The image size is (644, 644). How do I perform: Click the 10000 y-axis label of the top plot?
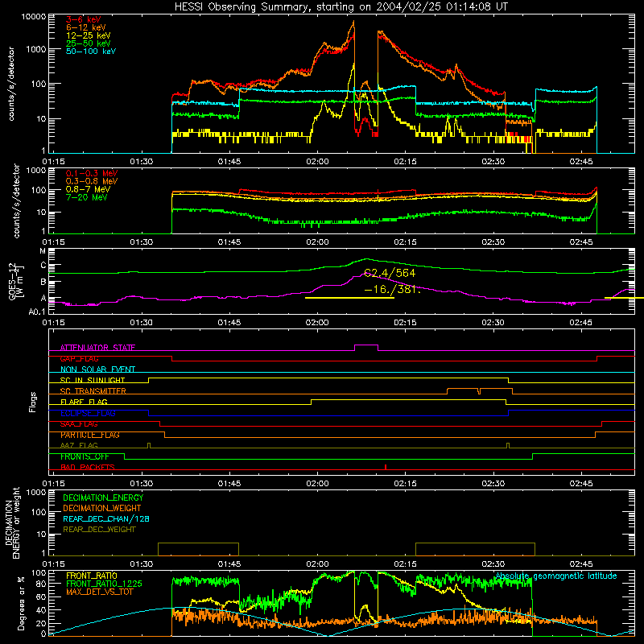[34, 17]
